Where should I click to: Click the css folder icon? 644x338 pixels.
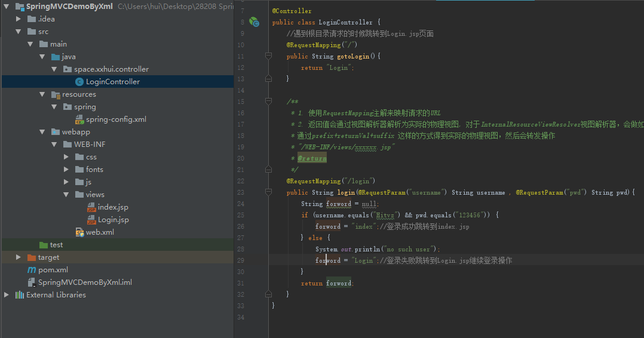(79, 157)
